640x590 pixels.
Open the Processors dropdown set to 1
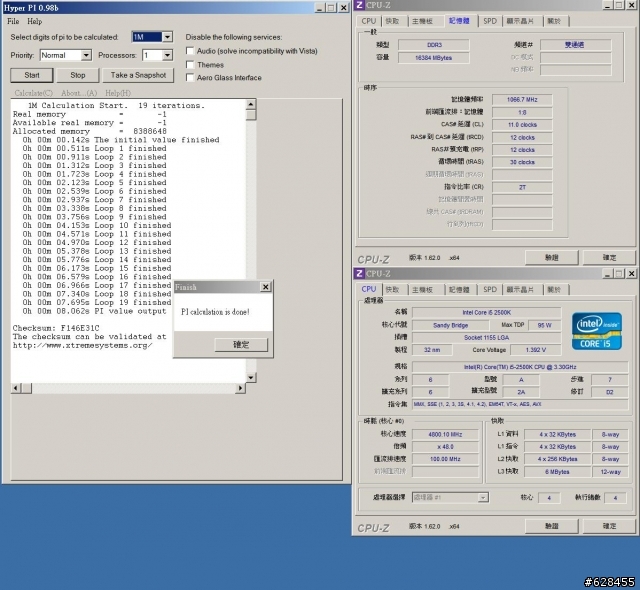point(168,55)
